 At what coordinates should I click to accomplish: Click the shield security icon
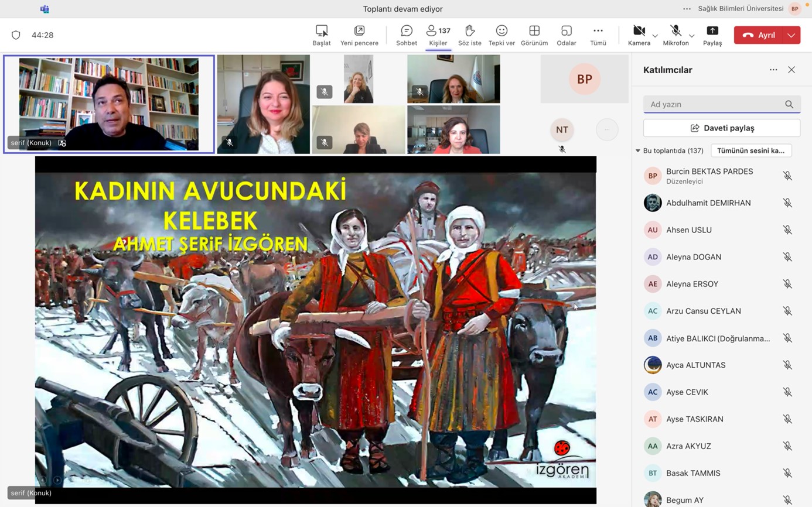(16, 35)
